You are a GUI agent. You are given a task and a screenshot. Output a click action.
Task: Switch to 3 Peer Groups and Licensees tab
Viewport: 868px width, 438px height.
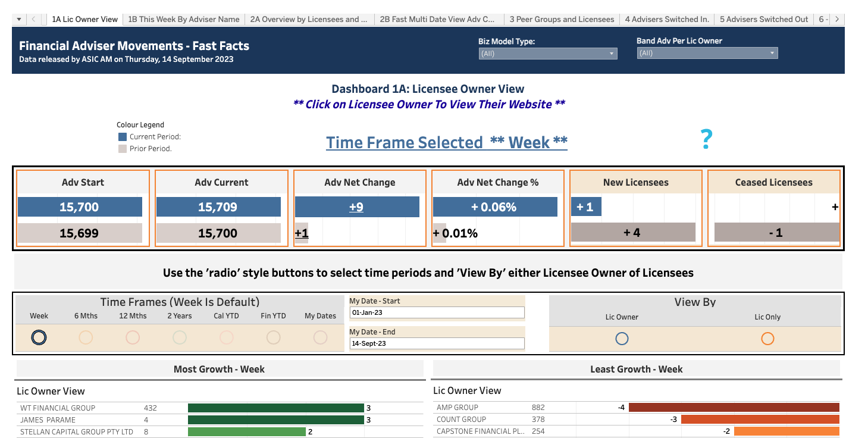(562, 19)
